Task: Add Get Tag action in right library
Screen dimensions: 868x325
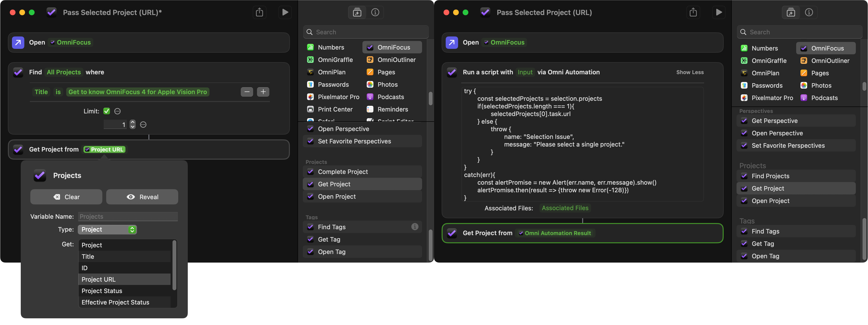Action: click(796, 244)
